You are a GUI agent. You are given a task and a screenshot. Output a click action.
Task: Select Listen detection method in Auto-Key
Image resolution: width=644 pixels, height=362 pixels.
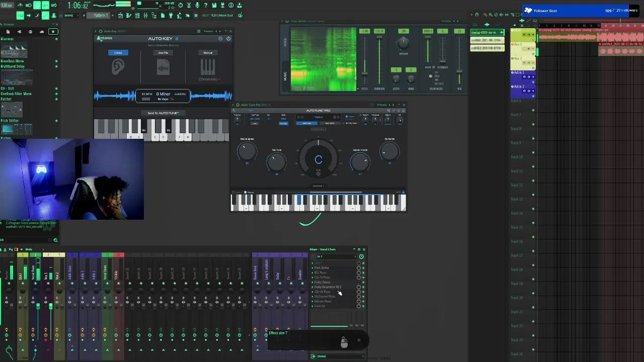(x=118, y=53)
